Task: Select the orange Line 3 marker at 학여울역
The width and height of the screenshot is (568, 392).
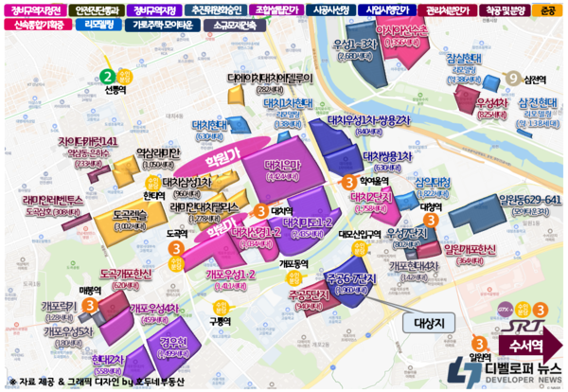Action: point(349,183)
